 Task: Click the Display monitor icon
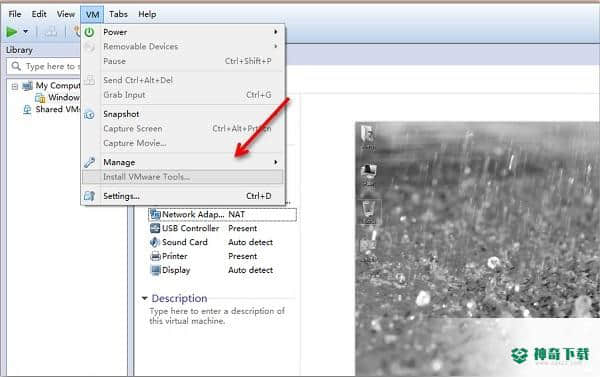[x=155, y=270]
